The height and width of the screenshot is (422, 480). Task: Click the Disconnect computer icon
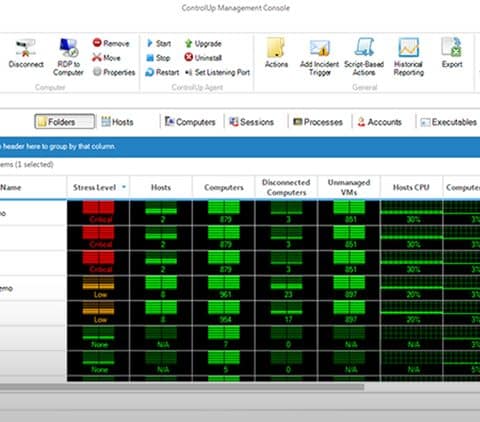(26, 53)
